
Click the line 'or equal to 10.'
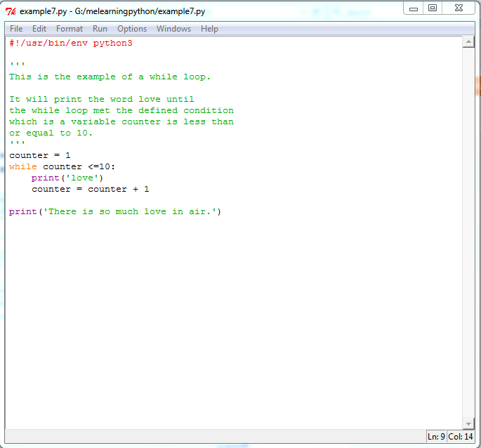coord(51,133)
